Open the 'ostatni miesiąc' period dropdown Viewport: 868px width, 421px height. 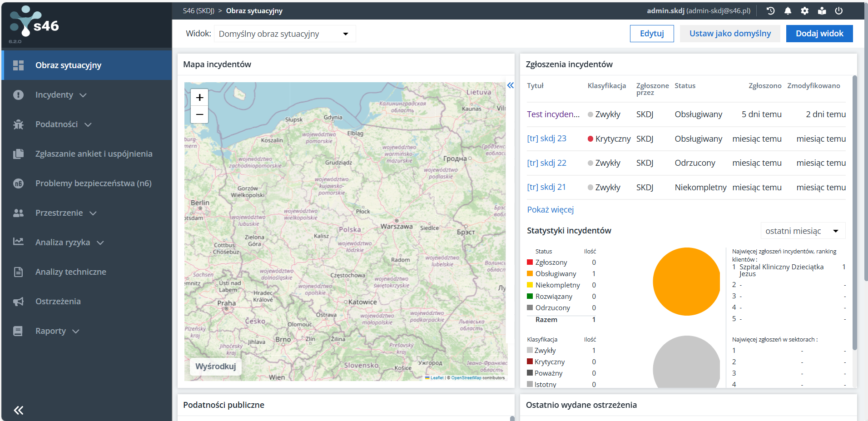click(802, 231)
